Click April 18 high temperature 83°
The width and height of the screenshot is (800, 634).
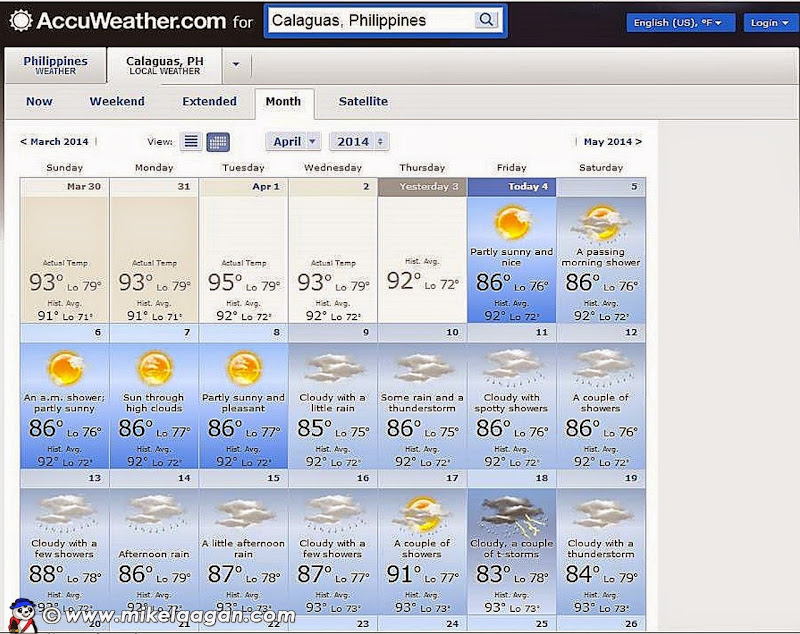pos(493,574)
